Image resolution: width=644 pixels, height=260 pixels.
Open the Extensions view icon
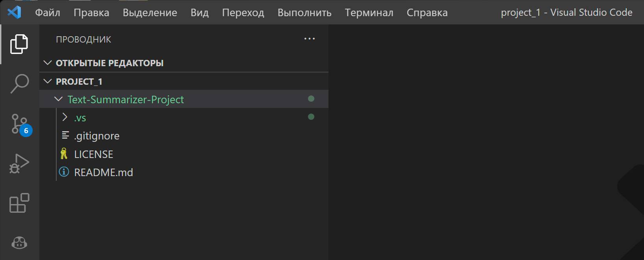(x=19, y=203)
